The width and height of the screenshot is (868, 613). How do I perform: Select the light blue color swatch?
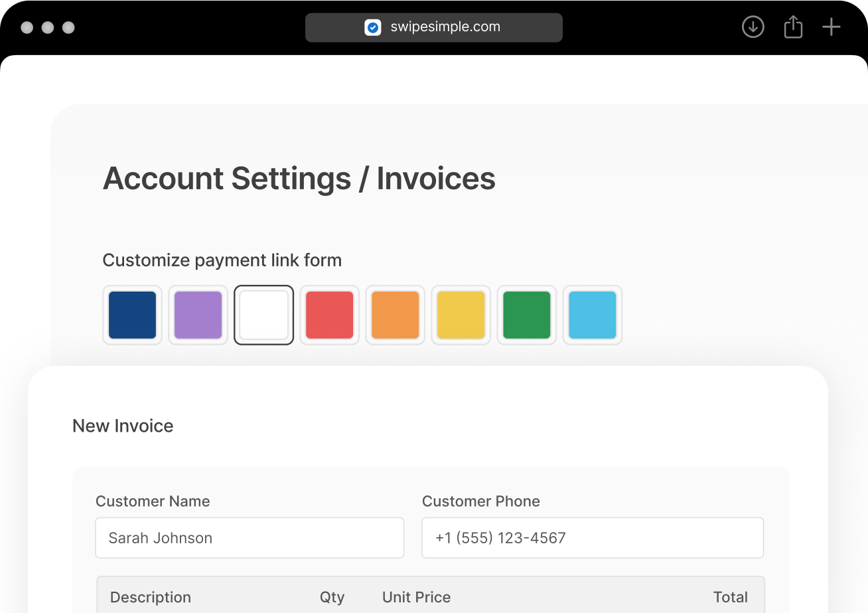coord(593,315)
